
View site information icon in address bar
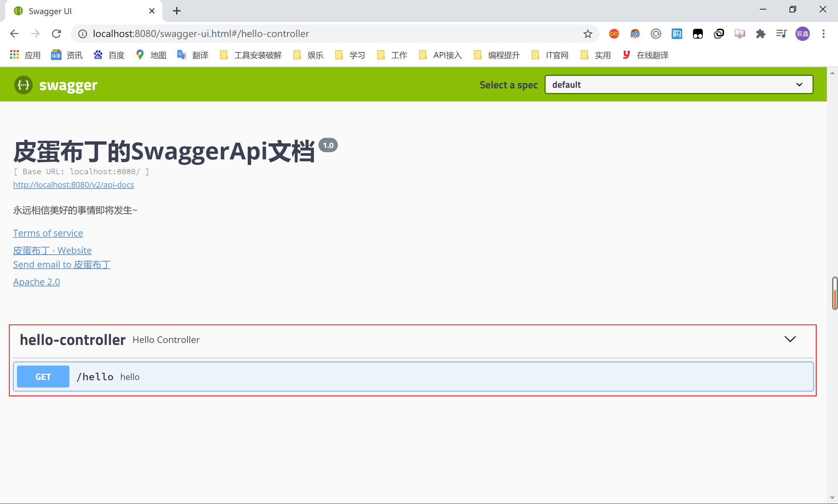tap(82, 34)
